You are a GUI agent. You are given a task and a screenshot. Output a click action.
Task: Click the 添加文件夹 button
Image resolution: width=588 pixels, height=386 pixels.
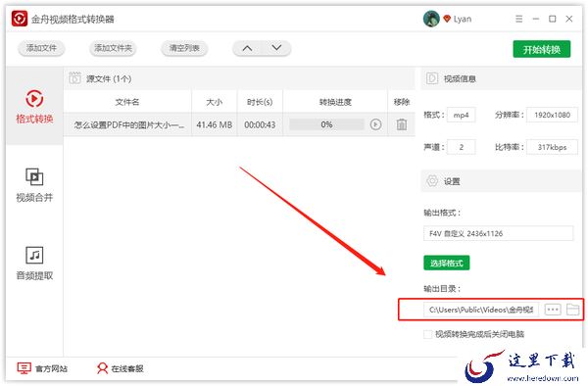click(x=113, y=48)
